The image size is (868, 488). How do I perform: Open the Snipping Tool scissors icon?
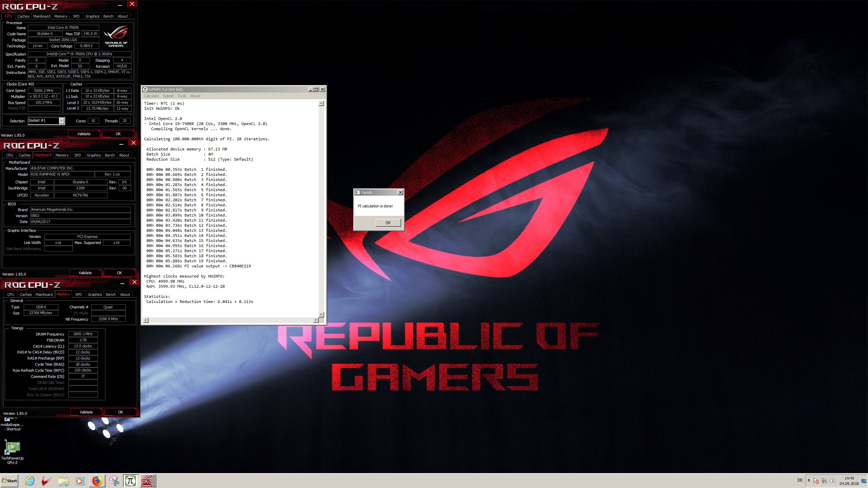click(x=114, y=481)
